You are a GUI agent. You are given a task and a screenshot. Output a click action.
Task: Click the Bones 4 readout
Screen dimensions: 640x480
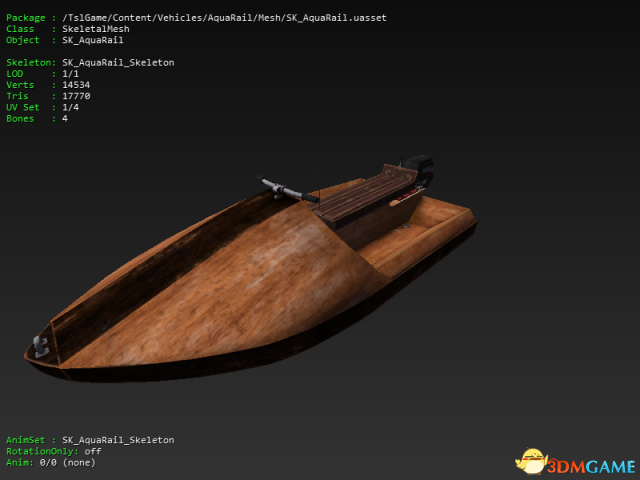coord(37,118)
